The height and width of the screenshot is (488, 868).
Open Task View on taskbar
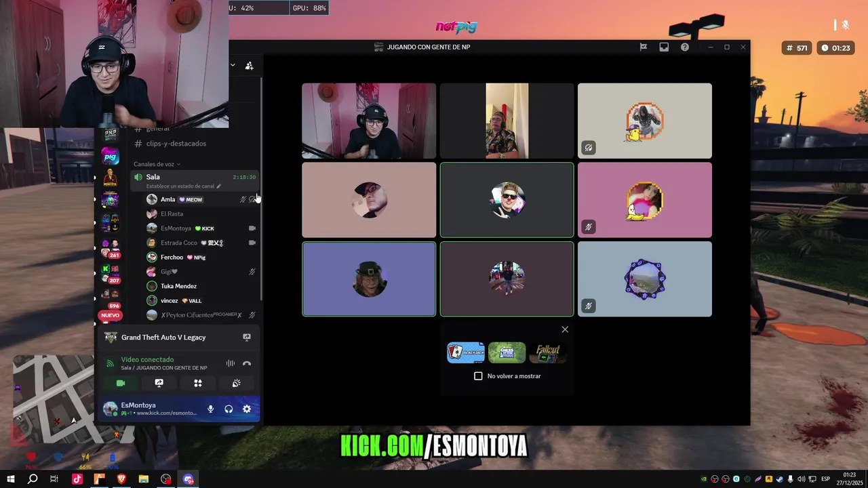54,479
